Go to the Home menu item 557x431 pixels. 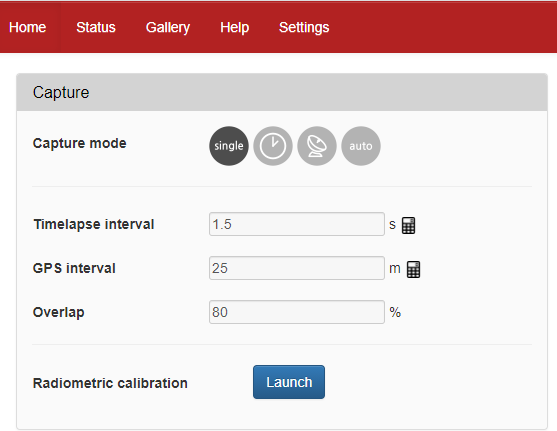tap(28, 27)
